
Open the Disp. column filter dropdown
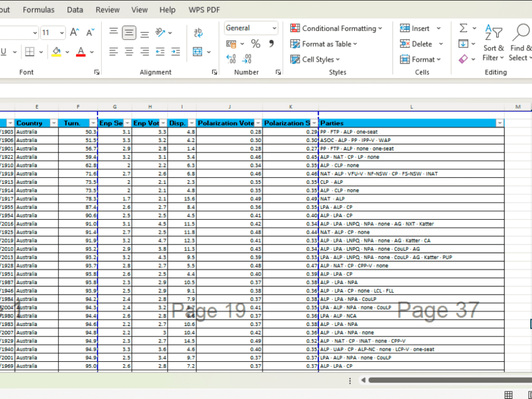point(192,123)
